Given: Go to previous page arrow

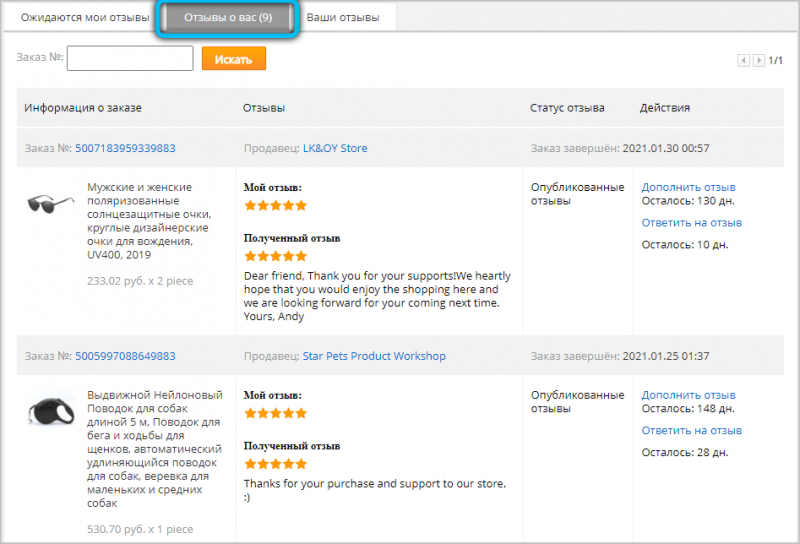Looking at the screenshot, I should 743,60.
